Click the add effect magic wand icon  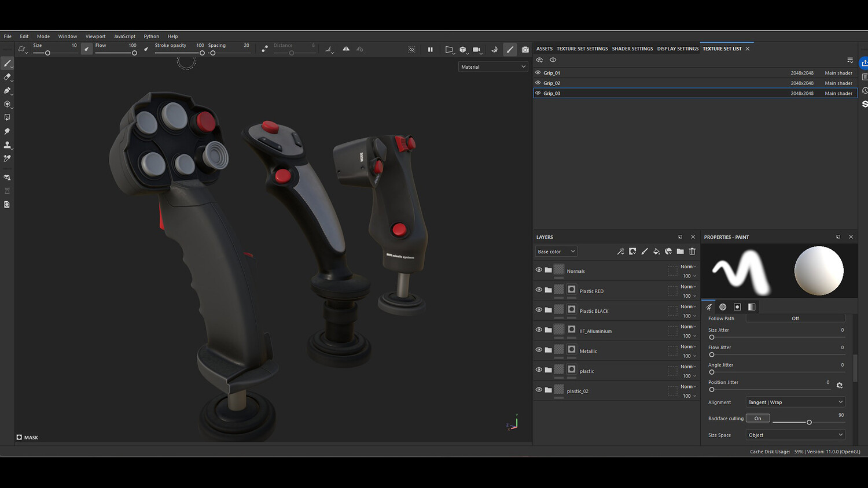620,252
